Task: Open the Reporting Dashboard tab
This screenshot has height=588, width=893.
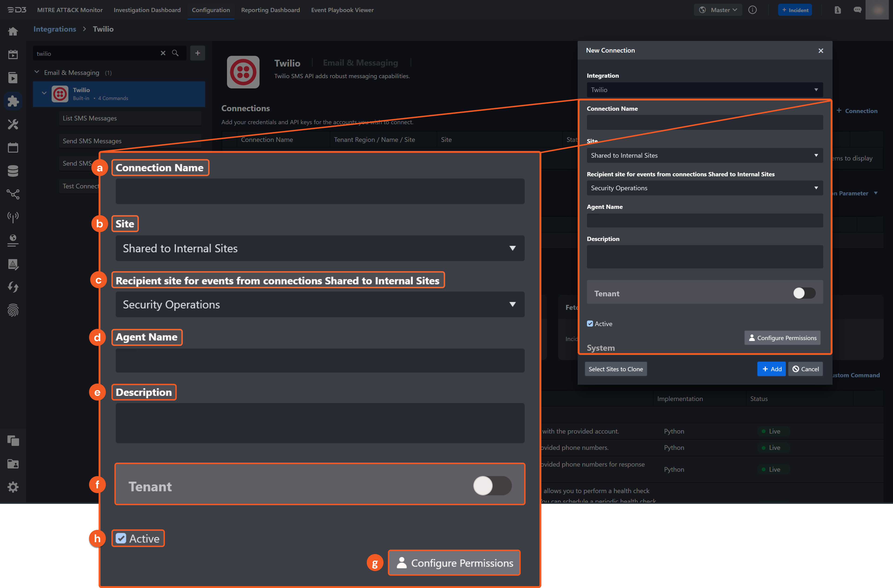Action: (270, 10)
